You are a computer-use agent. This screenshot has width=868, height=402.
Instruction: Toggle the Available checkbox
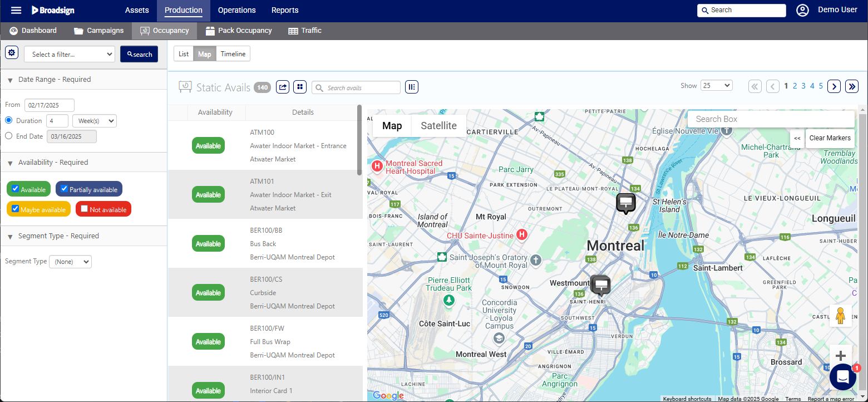click(16, 189)
